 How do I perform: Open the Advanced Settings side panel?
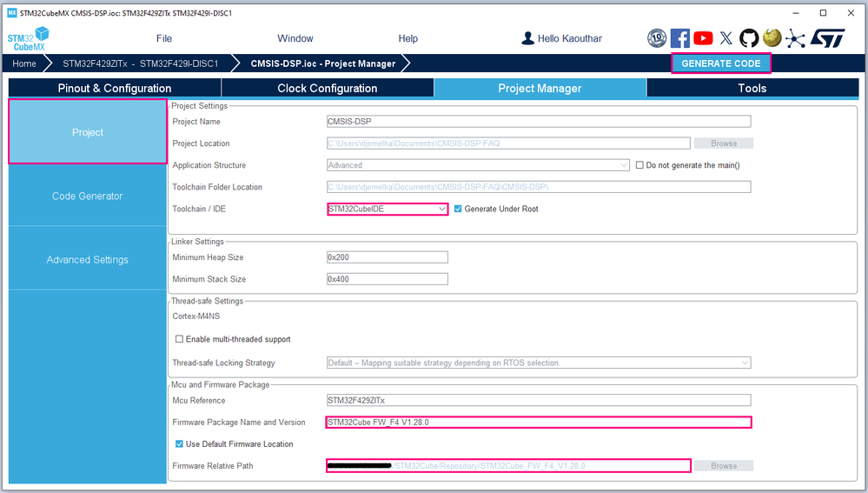click(x=88, y=259)
